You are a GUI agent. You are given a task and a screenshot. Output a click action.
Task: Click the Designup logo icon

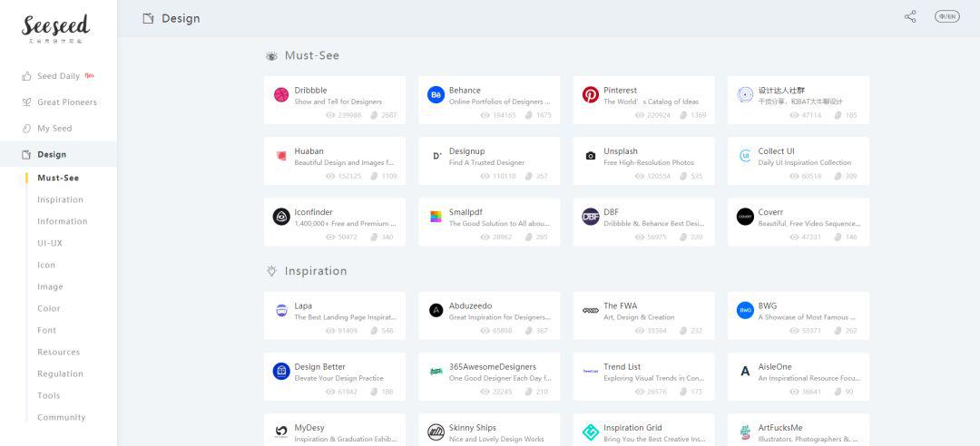click(x=436, y=156)
